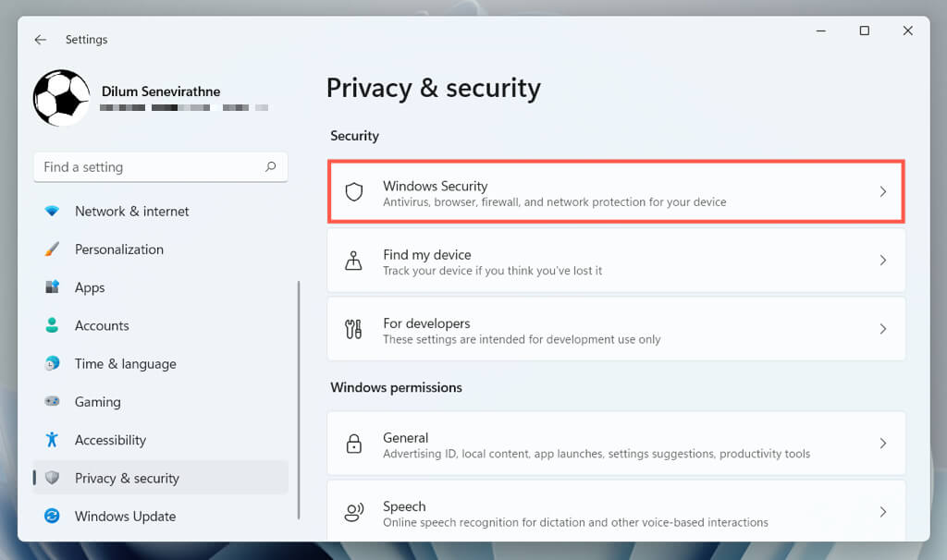Click the search magnifier icon

271,167
